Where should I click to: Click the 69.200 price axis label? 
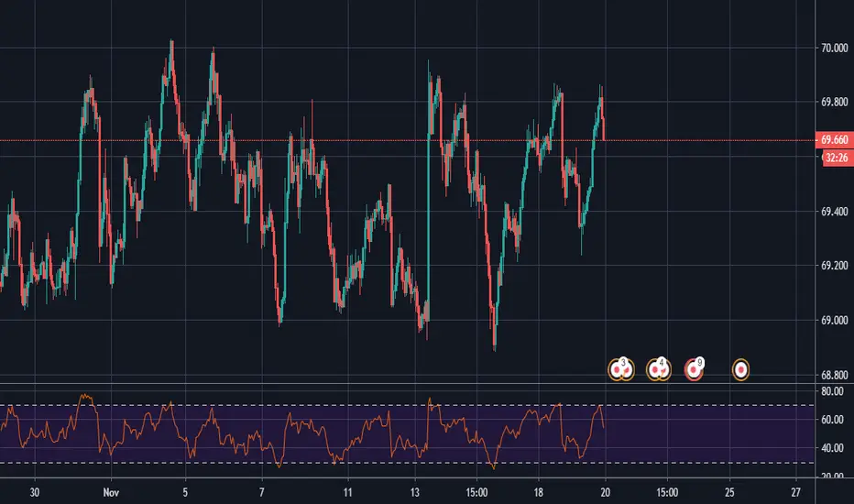pyautogui.click(x=835, y=266)
